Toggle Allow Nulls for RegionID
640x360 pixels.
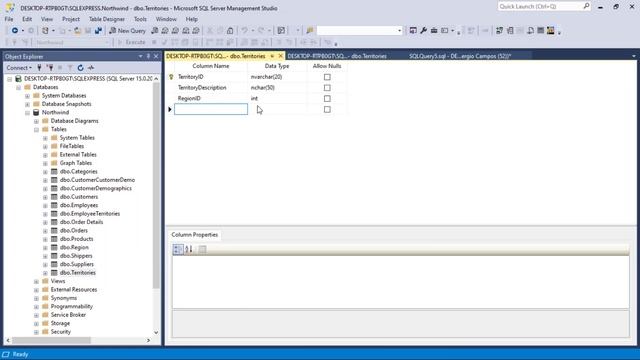coord(327,98)
